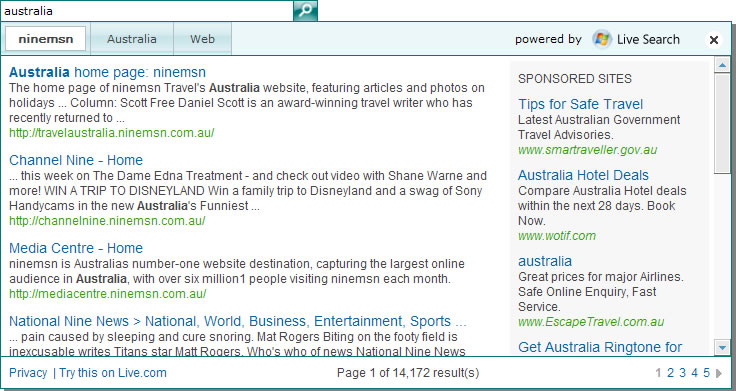Viewport: 736px width, 391px height.
Task: Open Media Centre - Home result
Action: pyautogui.click(x=76, y=248)
